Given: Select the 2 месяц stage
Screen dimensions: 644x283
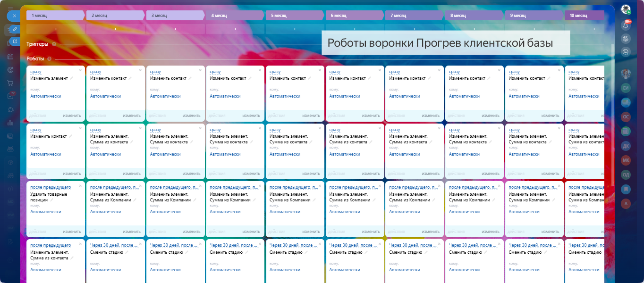Looking at the screenshot, I should pos(116,16).
